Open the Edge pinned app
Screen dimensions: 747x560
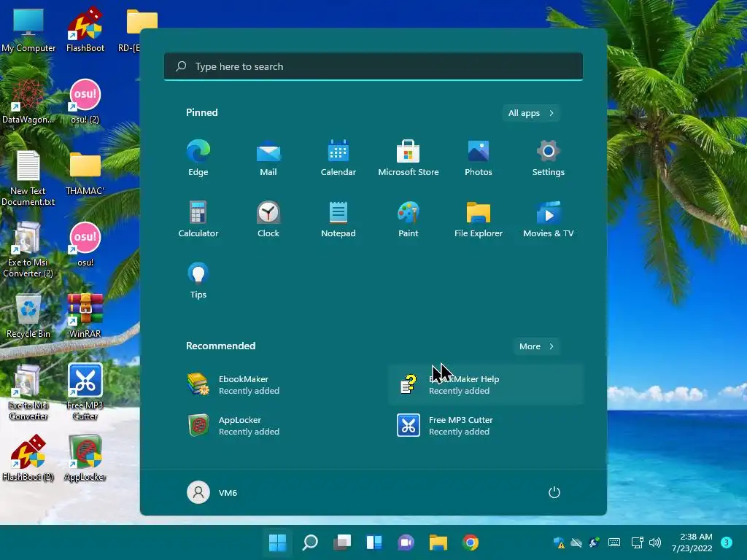[x=198, y=158]
